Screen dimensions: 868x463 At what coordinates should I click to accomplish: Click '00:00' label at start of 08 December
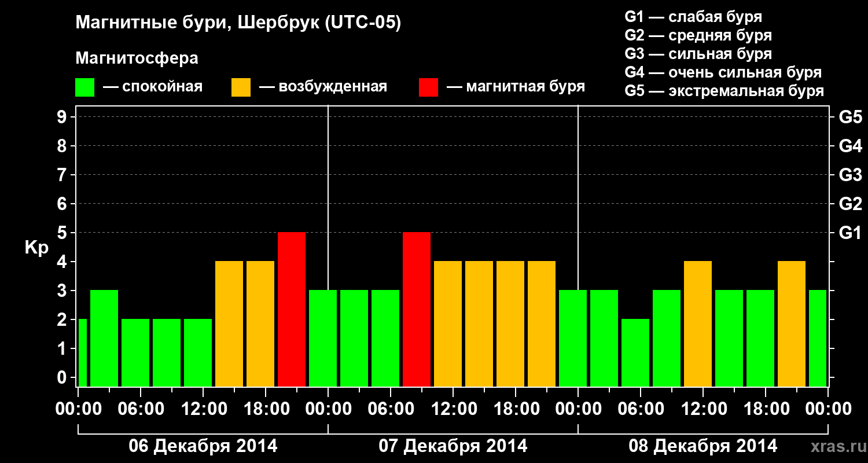click(x=578, y=409)
